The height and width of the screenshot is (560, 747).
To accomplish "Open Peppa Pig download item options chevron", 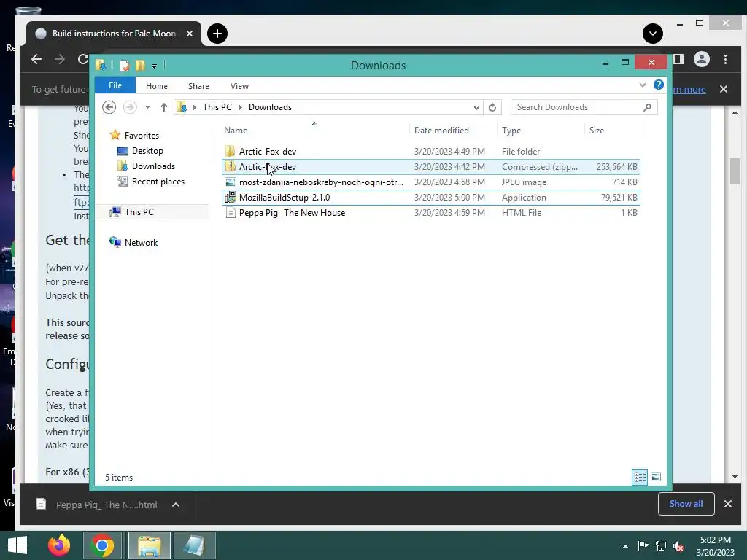I will coord(175,505).
